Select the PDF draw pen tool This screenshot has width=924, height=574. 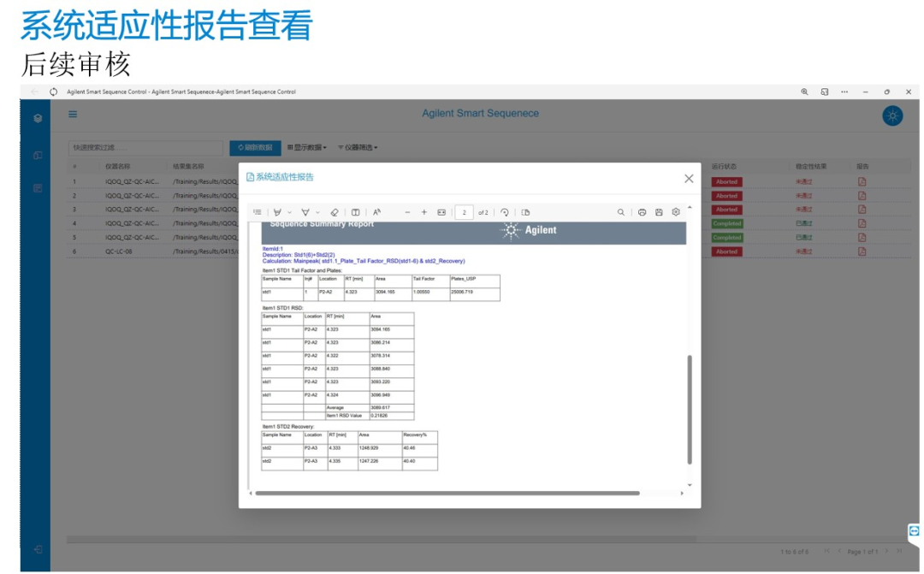click(x=277, y=212)
